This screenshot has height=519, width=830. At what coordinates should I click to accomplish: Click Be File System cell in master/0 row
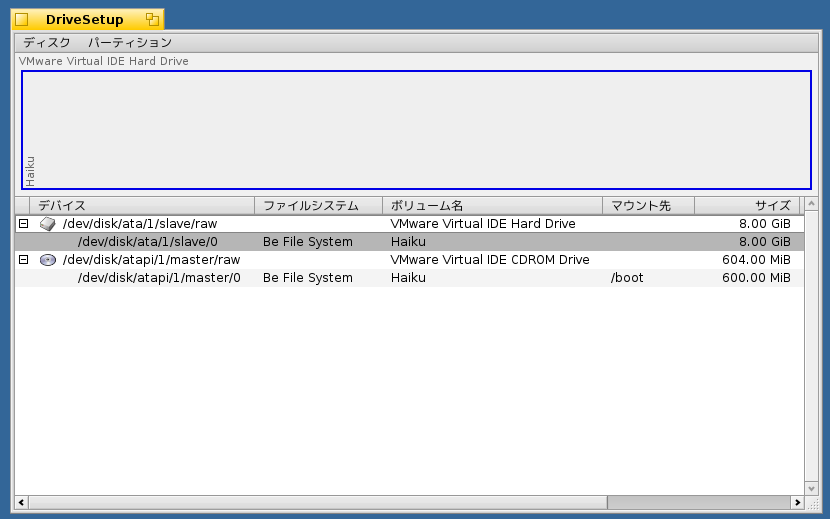tap(308, 278)
